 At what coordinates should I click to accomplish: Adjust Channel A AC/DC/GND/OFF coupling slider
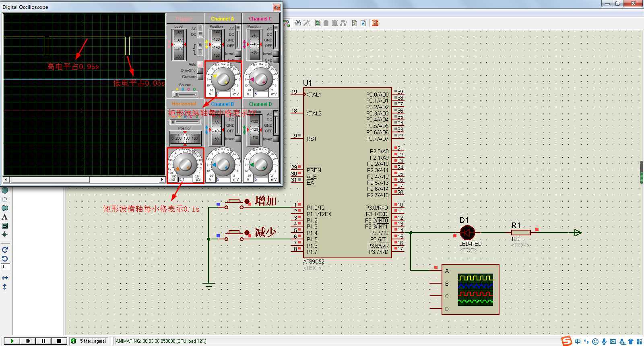coord(238,37)
